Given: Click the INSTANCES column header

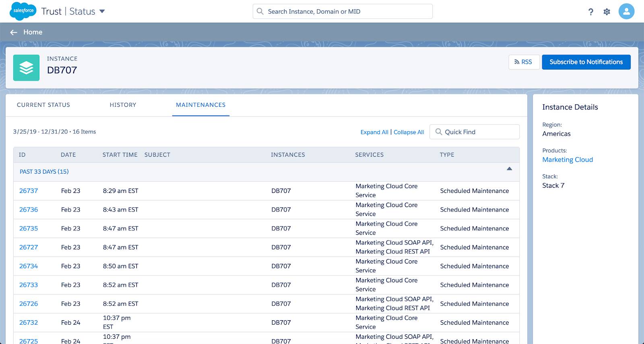Looking at the screenshot, I should (x=288, y=155).
